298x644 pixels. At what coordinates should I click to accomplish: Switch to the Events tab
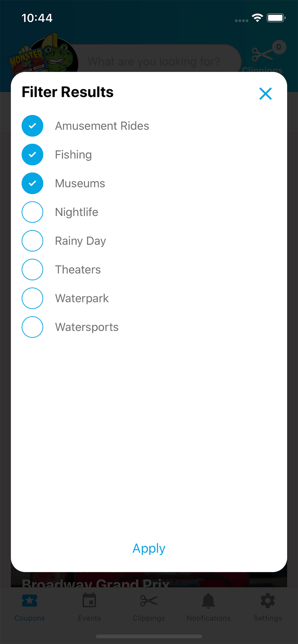pos(89,607)
